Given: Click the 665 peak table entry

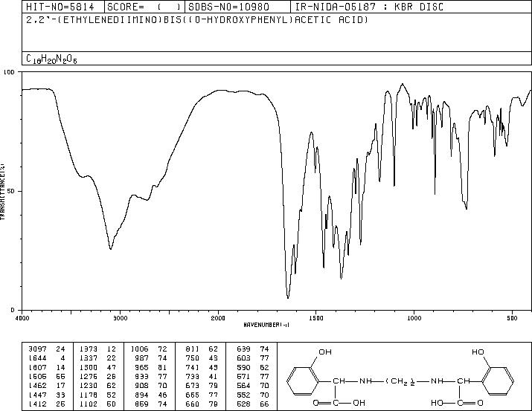Looking at the screenshot, I should pos(202,395).
